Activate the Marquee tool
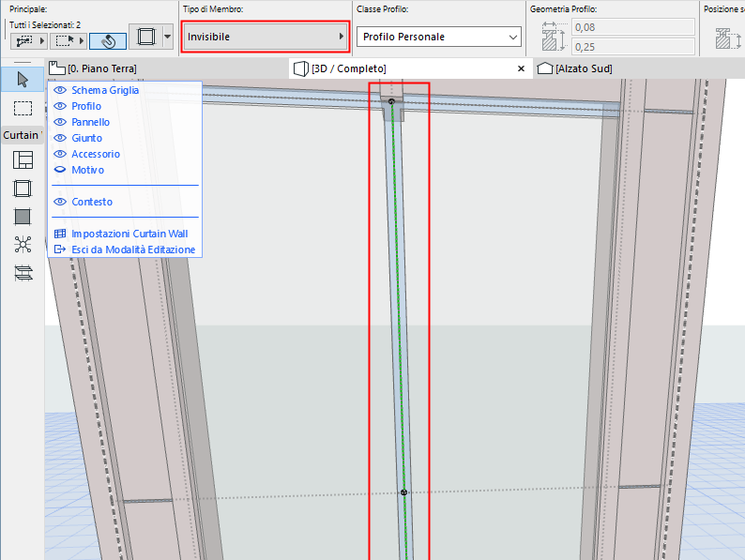745x560 pixels. (x=23, y=108)
